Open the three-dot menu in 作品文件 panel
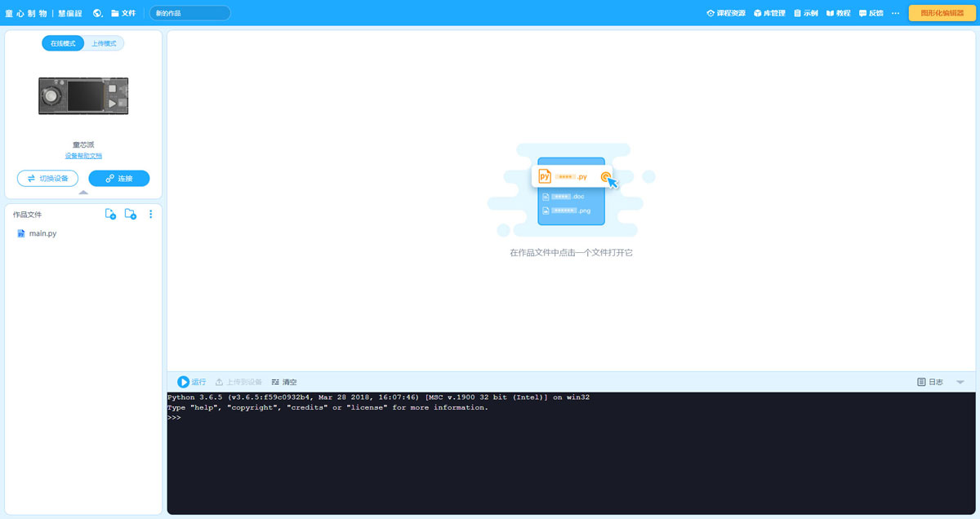Screen dimensions: 980x519 click(150, 214)
